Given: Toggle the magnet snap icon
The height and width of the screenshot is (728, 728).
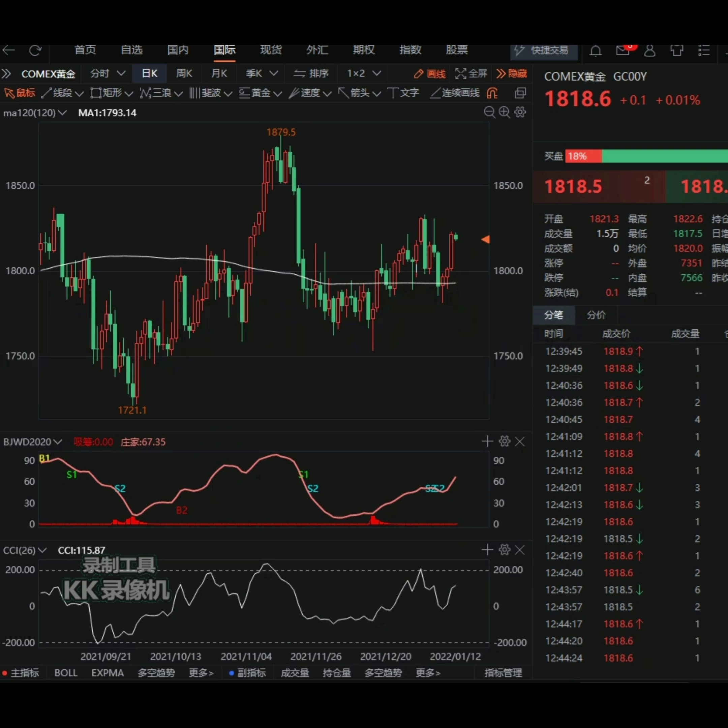Looking at the screenshot, I should click(492, 93).
